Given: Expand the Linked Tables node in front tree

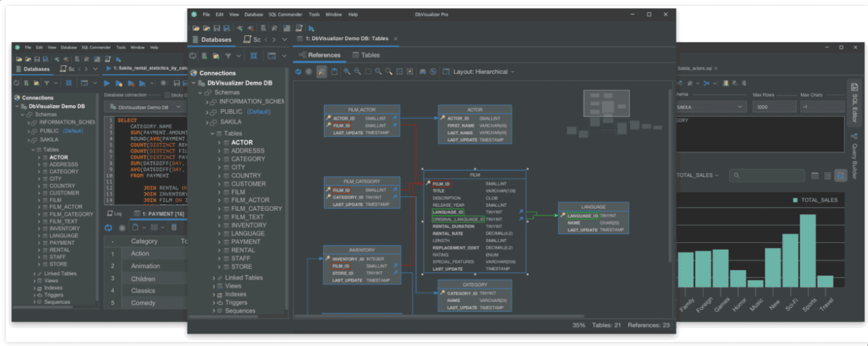Looking at the screenshot, I should pyautogui.click(x=213, y=277).
